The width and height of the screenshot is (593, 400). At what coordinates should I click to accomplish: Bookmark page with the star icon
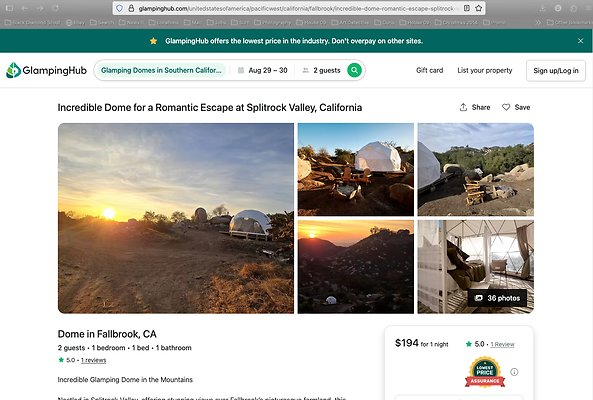coord(478,8)
